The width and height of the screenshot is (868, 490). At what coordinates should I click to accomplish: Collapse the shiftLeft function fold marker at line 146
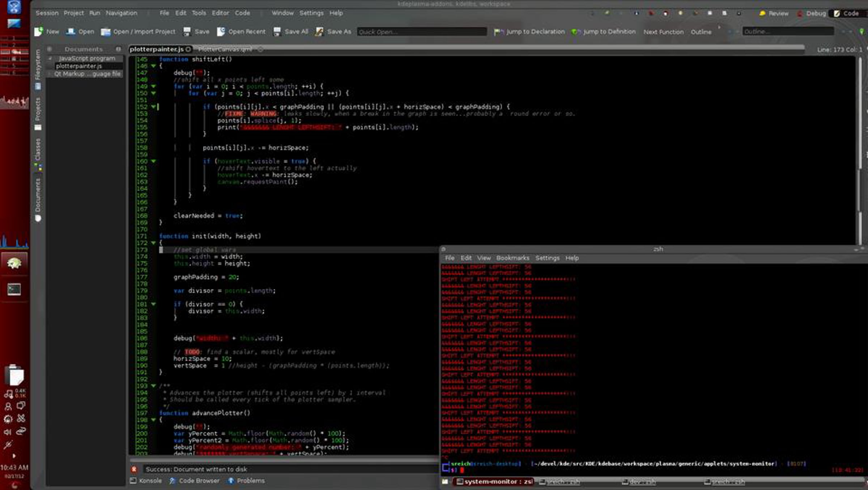click(x=153, y=66)
